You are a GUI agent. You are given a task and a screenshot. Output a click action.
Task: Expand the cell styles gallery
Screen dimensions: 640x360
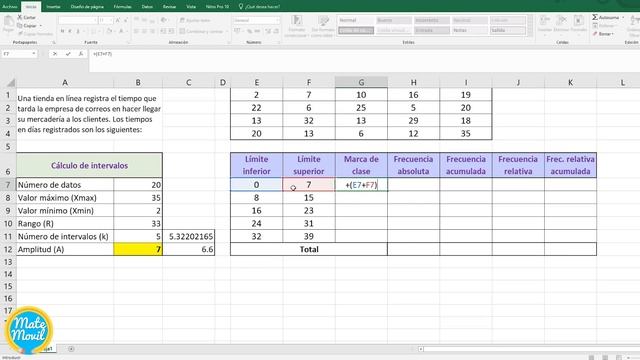(x=530, y=34)
